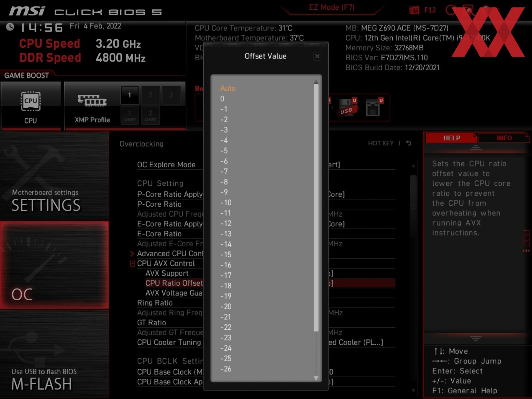
Task: Select the CPU Cooler Tuning row
Action: [x=266, y=342]
